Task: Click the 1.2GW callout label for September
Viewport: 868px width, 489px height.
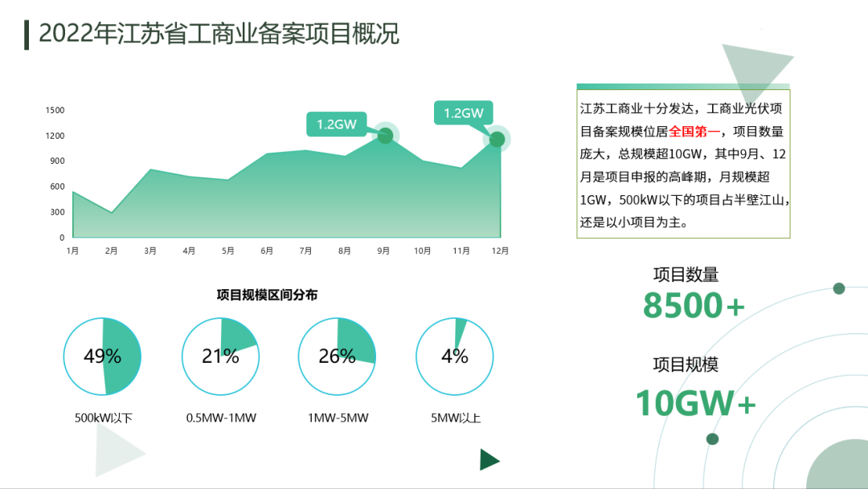Action: point(336,124)
